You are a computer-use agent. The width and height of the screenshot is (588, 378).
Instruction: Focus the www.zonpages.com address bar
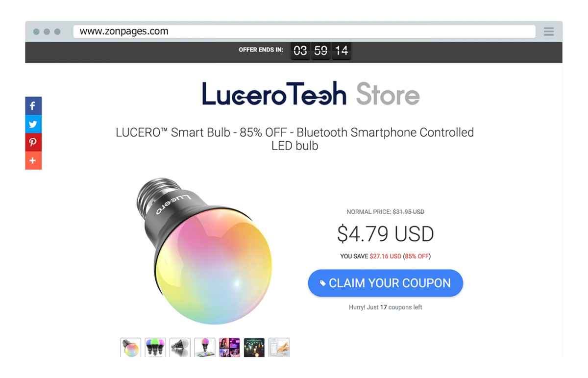pos(304,31)
